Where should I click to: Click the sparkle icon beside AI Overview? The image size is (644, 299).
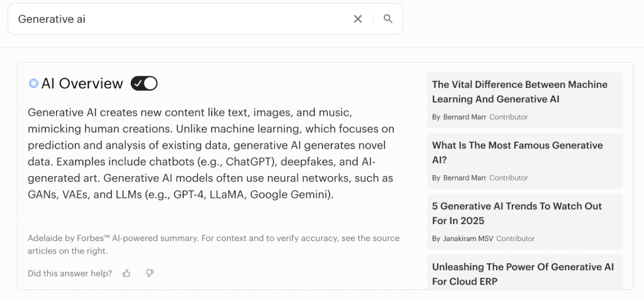coord(34,83)
